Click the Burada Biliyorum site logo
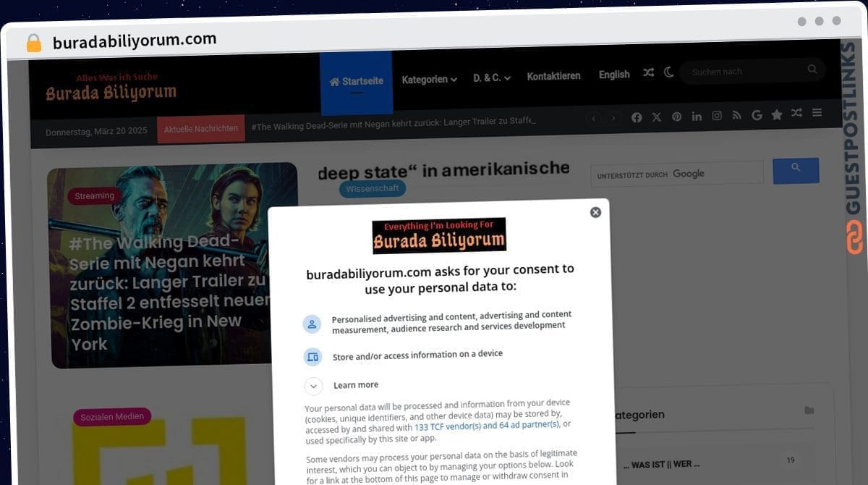 [111, 88]
